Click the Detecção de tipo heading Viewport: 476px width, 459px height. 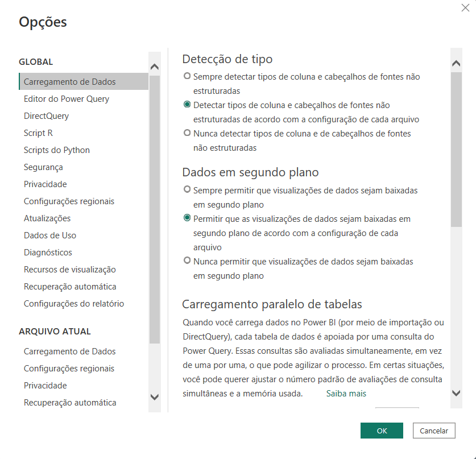click(x=227, y=59)
